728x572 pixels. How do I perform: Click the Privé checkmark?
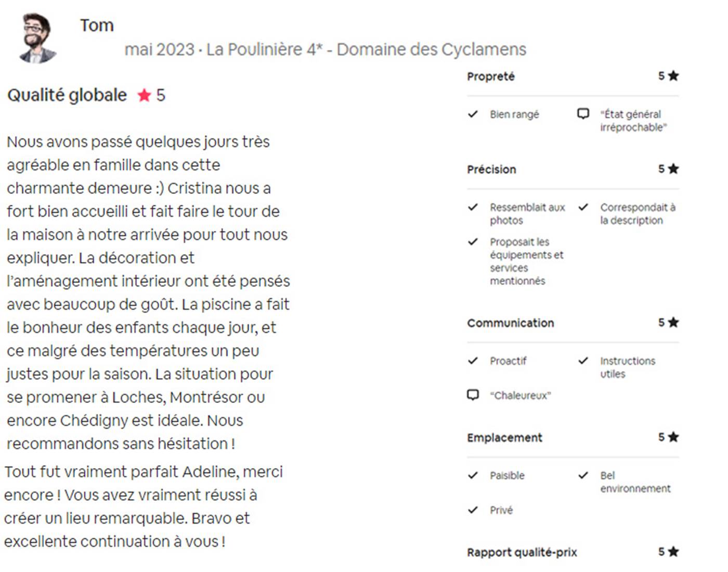tap(473, 510)
